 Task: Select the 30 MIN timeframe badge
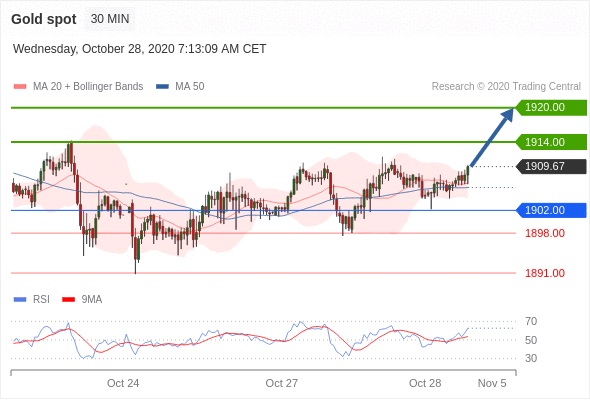110,19
